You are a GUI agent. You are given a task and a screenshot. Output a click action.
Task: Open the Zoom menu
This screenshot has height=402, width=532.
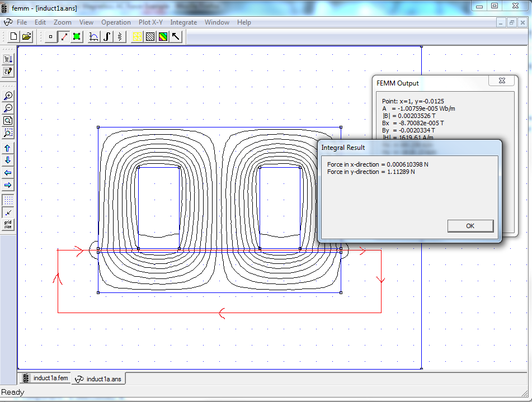[x=63, y=22]
